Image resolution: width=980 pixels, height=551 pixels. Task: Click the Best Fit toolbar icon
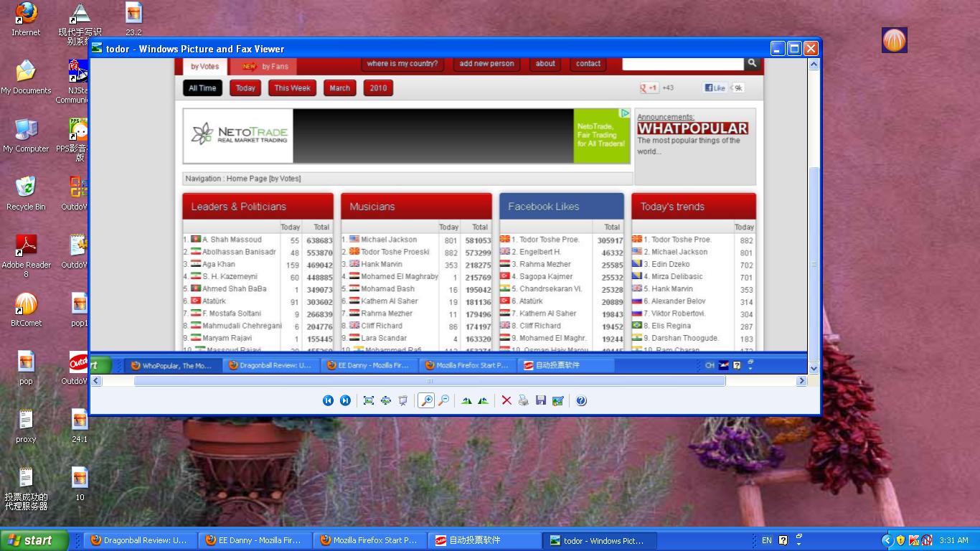tap(369, 400)
